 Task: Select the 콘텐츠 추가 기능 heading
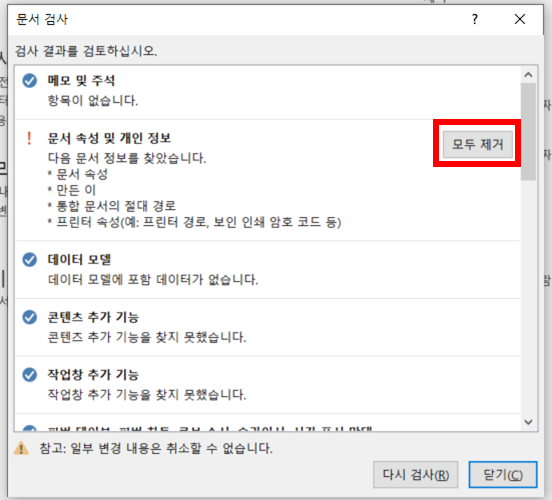click(x=93, y=317)
